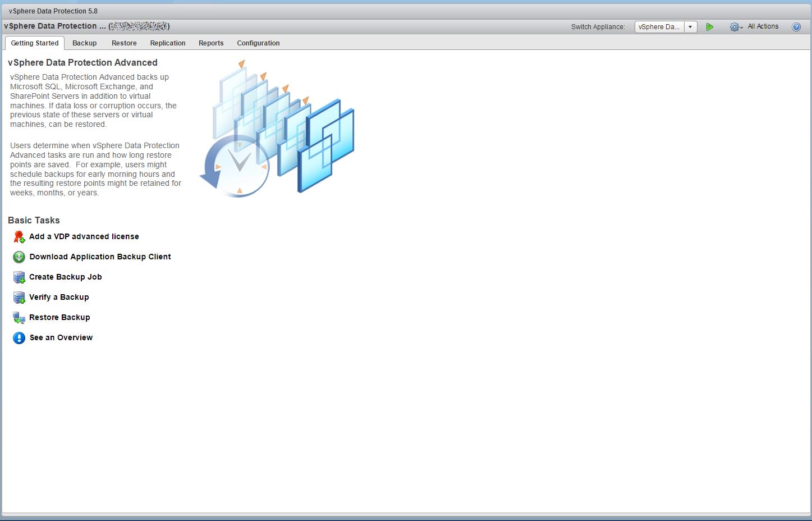Click the backup clock illustration
This screenshot has height=521, width=812.
point(277,128)
